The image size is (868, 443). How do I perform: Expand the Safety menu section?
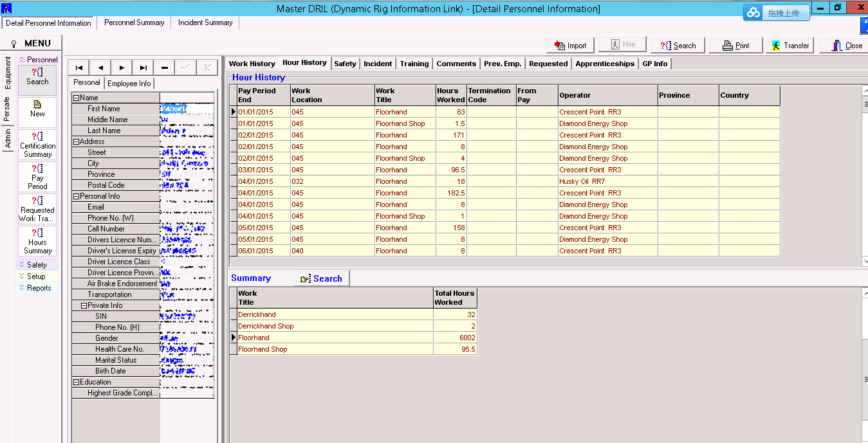pyautogui.click(x=37, y=265)
